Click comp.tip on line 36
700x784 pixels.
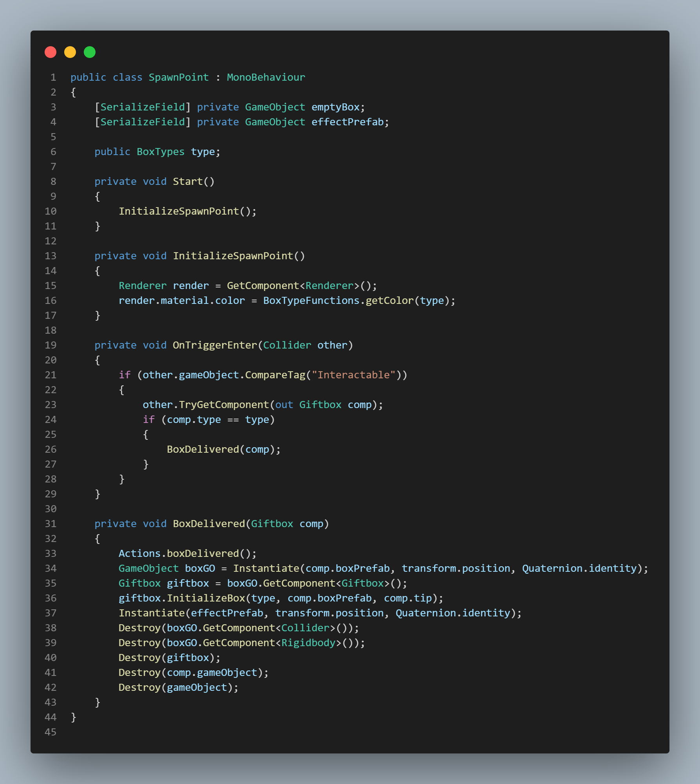408,598
